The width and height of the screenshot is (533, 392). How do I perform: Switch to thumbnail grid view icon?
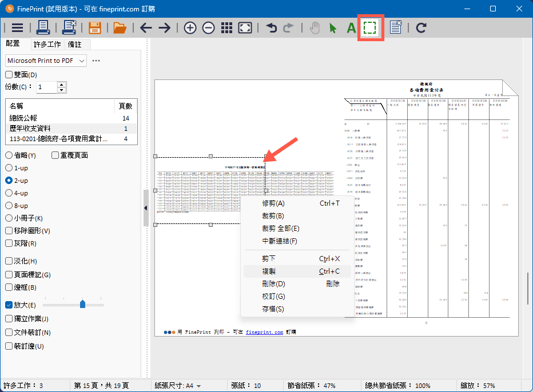pos(226,27)
